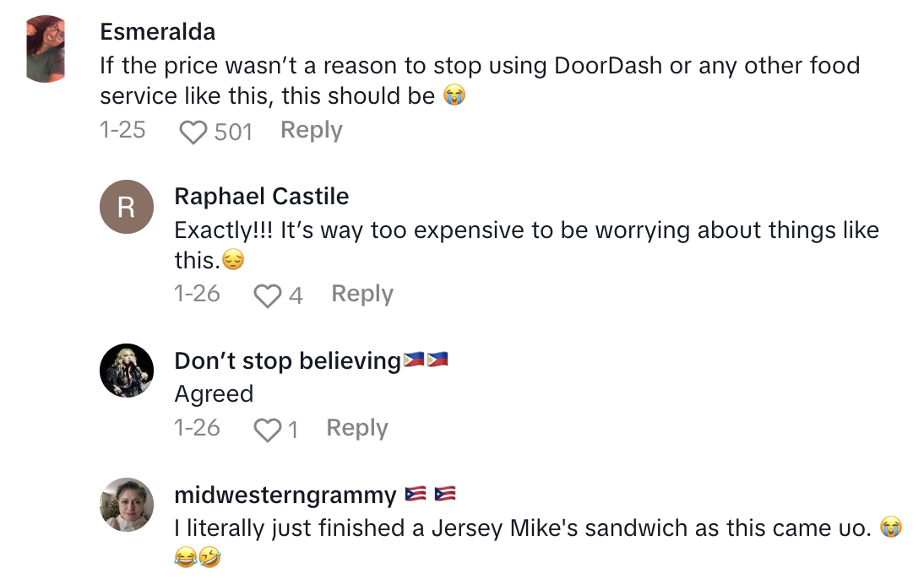Click Don't stop believing's avatar photo
Image resolution: width=924 pixels, height=579 pixels.
click(127, 370)
